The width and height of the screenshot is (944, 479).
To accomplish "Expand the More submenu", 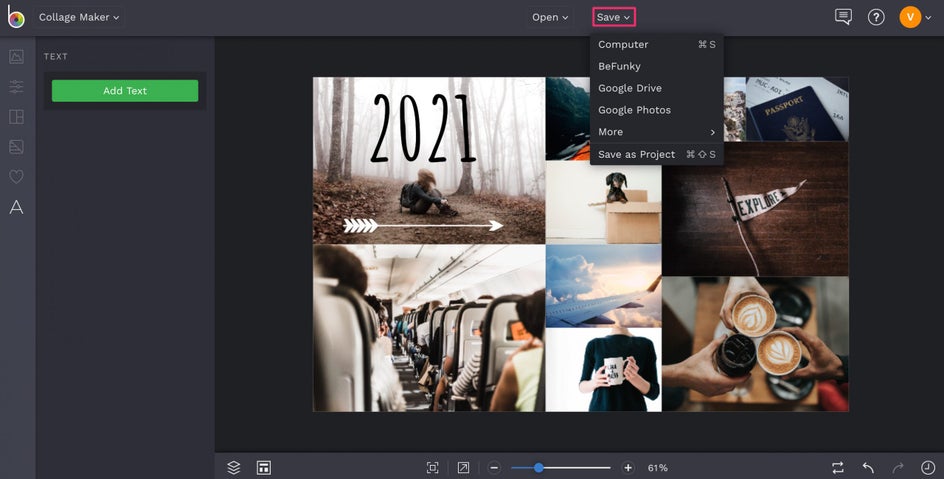I will tap(657, 132).
